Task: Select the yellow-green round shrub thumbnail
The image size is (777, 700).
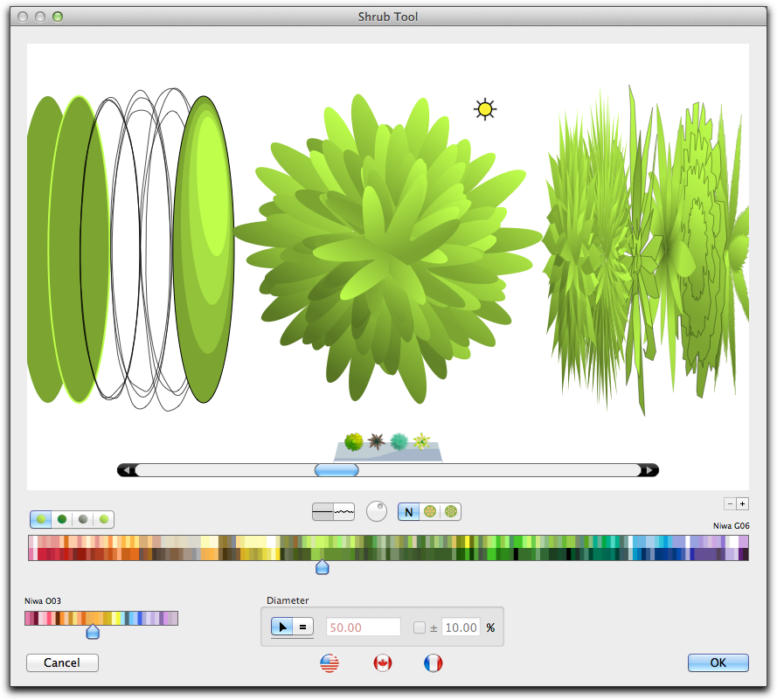Action: (x=353, y=441)
